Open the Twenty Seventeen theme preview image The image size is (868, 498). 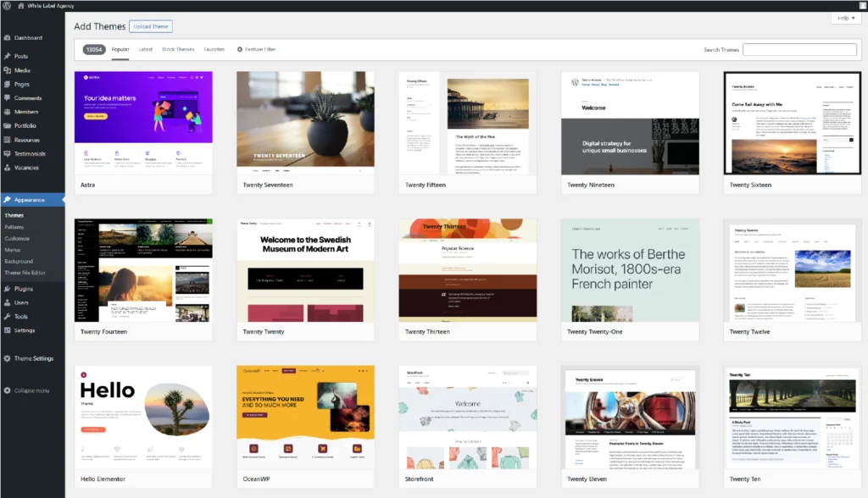tap(305, 123)
